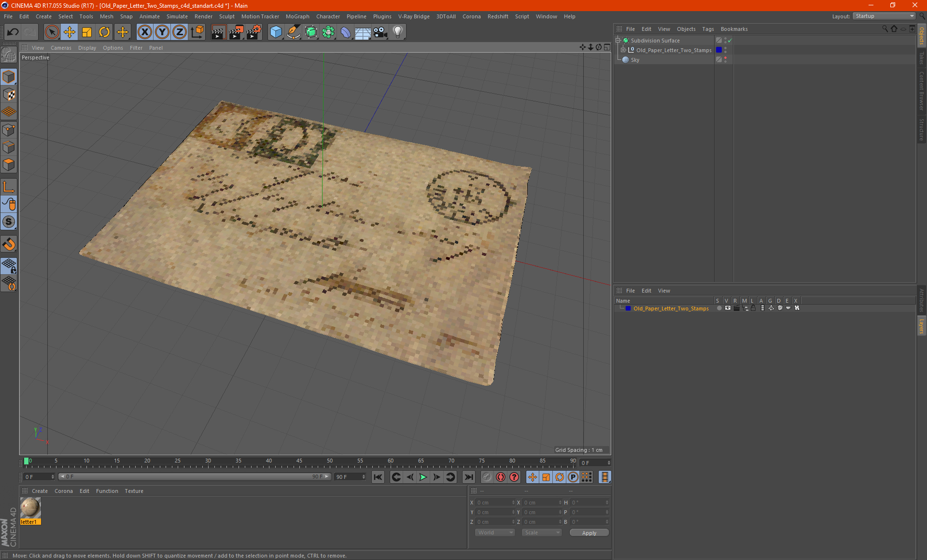
Task: Expand the Old_Paper_Letter_Two_Stamps object
Action: (623, 50)
